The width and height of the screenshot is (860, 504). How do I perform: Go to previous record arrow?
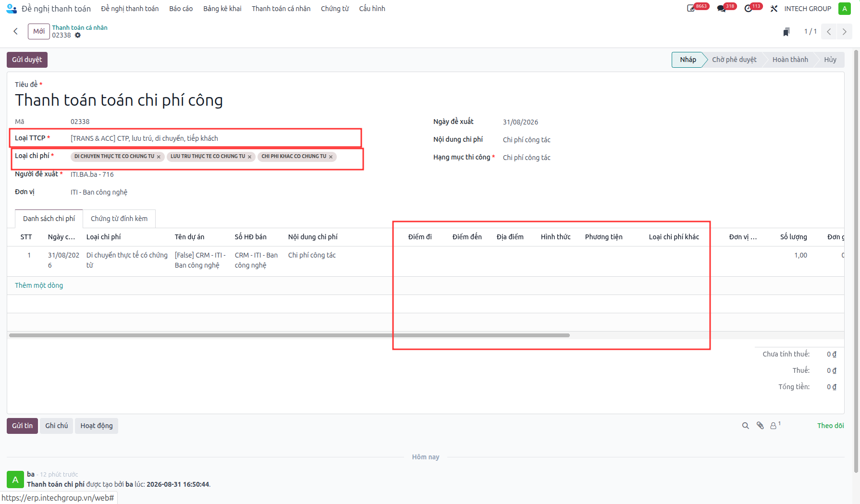pos(829,32)
